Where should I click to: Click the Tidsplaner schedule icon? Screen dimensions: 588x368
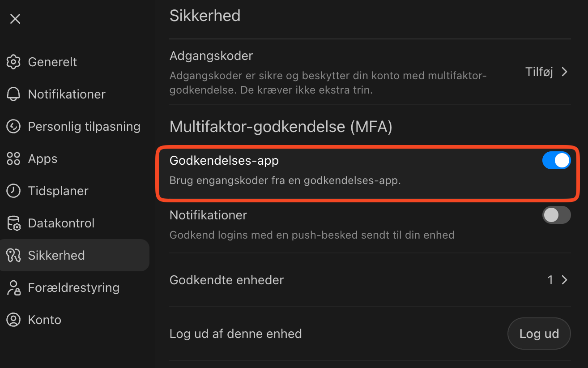13,191
